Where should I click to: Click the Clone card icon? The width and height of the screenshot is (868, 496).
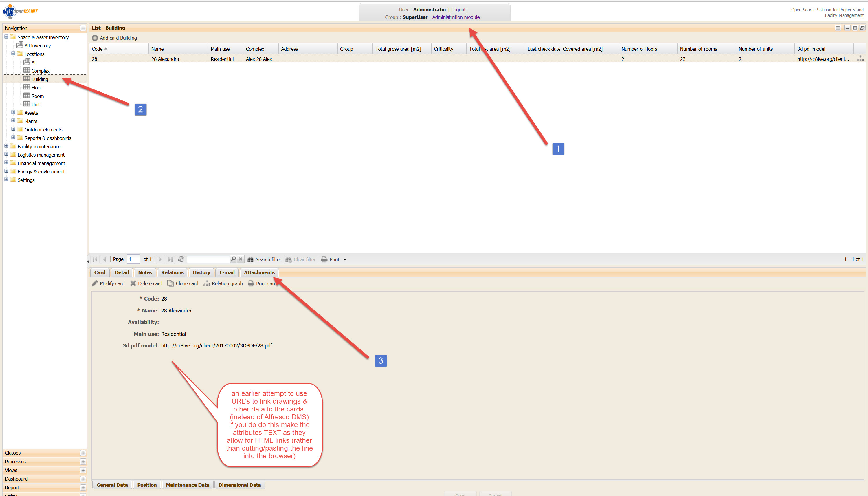pos(170,283)
